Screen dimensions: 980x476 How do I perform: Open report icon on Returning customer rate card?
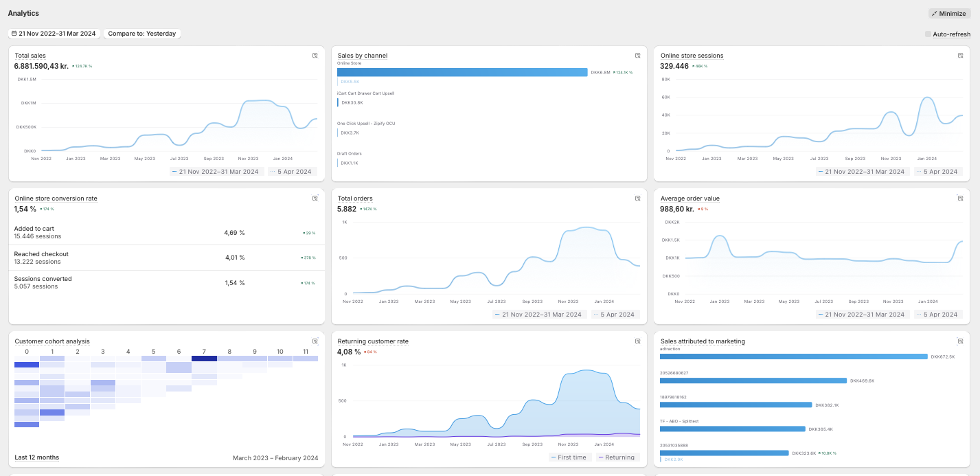(x=637, y=341)
